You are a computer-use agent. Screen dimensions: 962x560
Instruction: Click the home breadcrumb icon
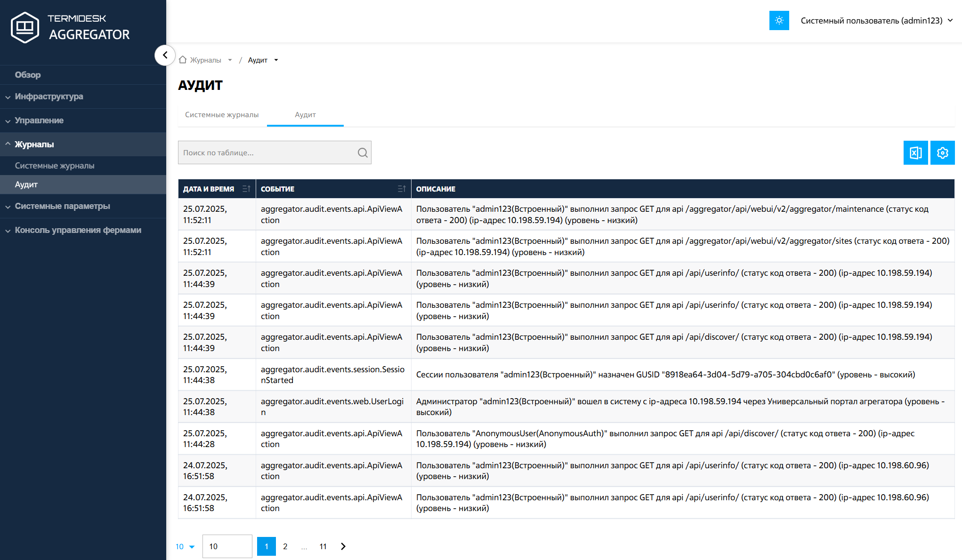click(183, 60)
